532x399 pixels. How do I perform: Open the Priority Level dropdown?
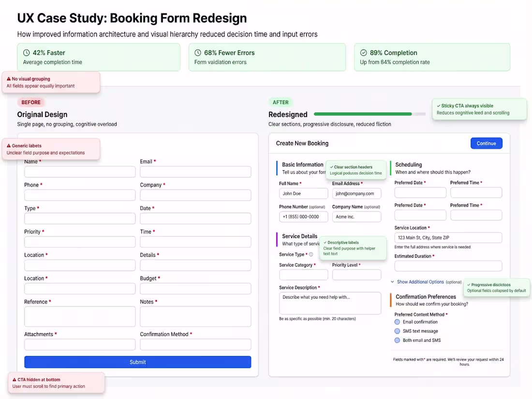point(356,275)
